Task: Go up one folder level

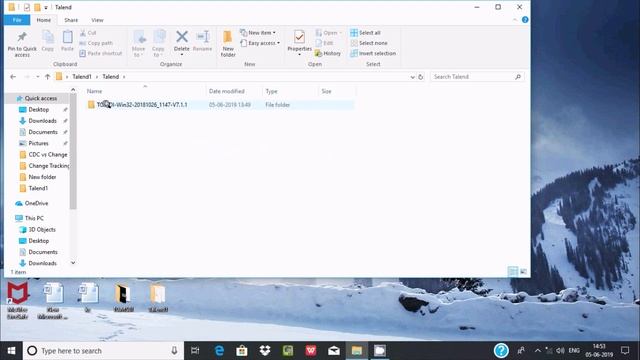Action: pyautogui.click(x=47, y=77)
